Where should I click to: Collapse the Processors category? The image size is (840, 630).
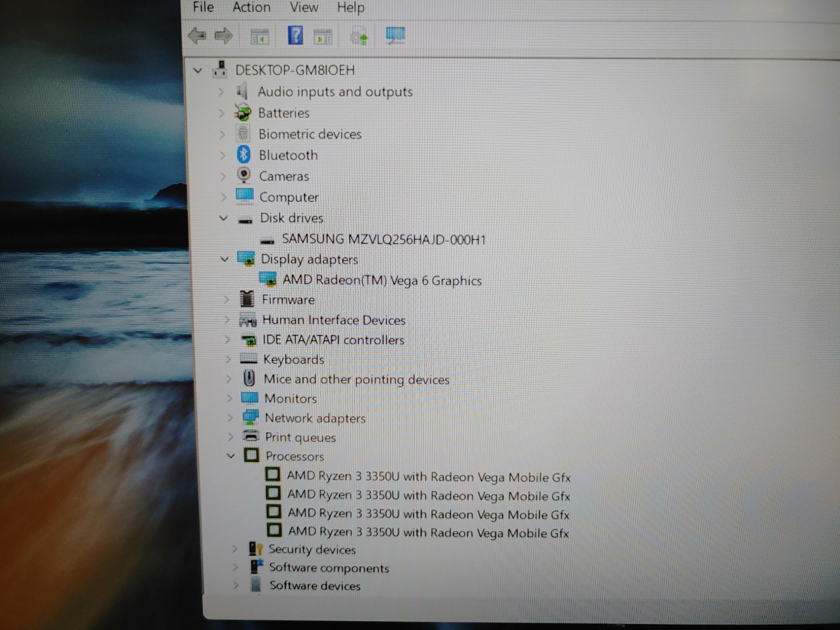coord(232,456)
